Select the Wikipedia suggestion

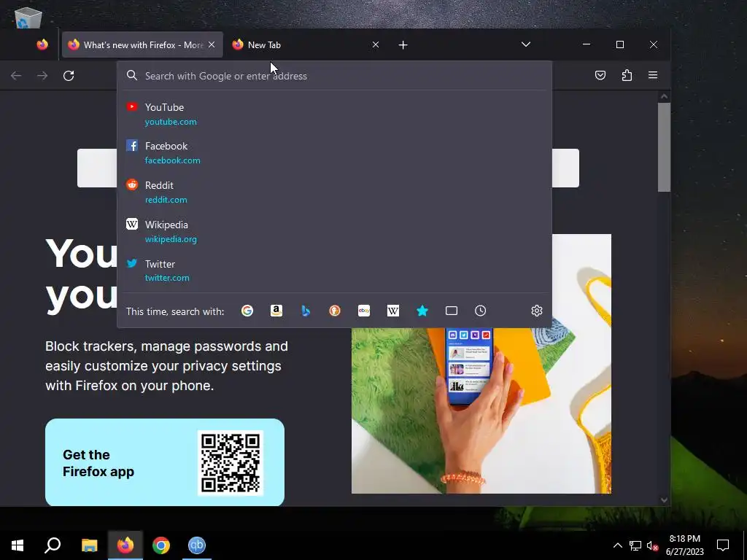pyautogui.click(x=334, y=231)
